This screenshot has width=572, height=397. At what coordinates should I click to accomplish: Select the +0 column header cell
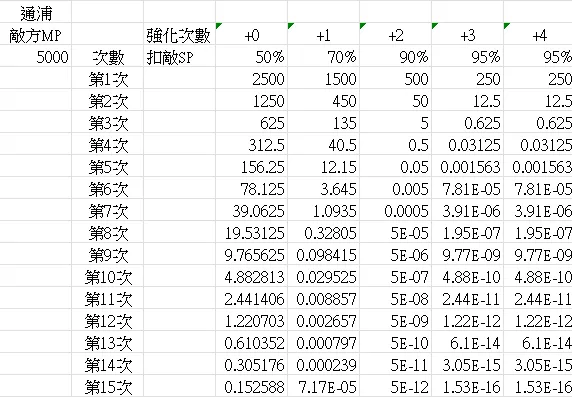tap(251, 34)
